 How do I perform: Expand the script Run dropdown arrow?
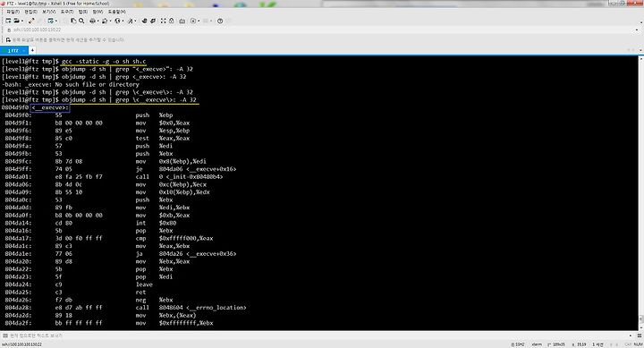pyautogui.click(x=199, y=21)
